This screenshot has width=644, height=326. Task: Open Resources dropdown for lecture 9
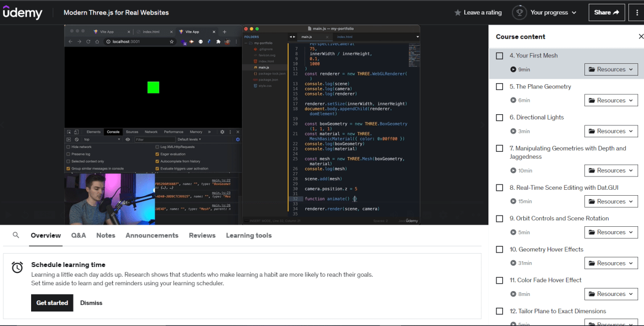(x=611, y=232)
